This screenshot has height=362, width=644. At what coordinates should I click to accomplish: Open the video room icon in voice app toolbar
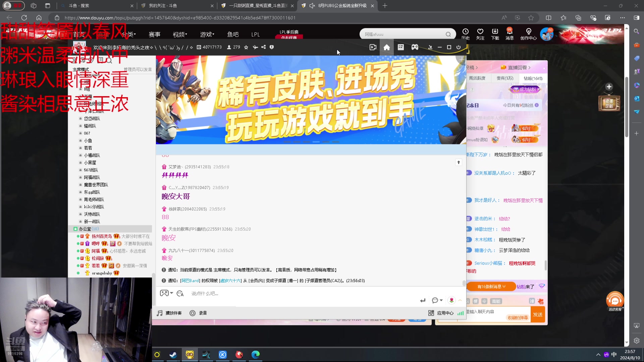pyautogui.click(x=373, y=47)
